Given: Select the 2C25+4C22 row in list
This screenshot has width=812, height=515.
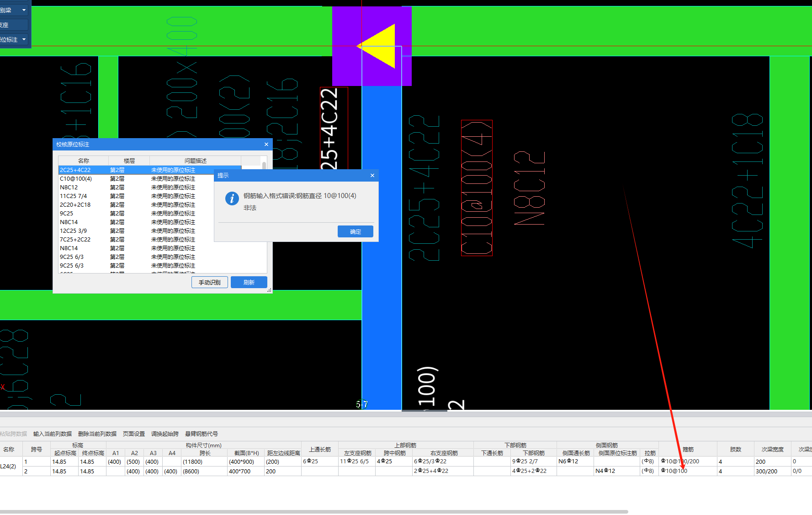Looking at the screenshot, I should pyautogui.click(x=150, y=170).
